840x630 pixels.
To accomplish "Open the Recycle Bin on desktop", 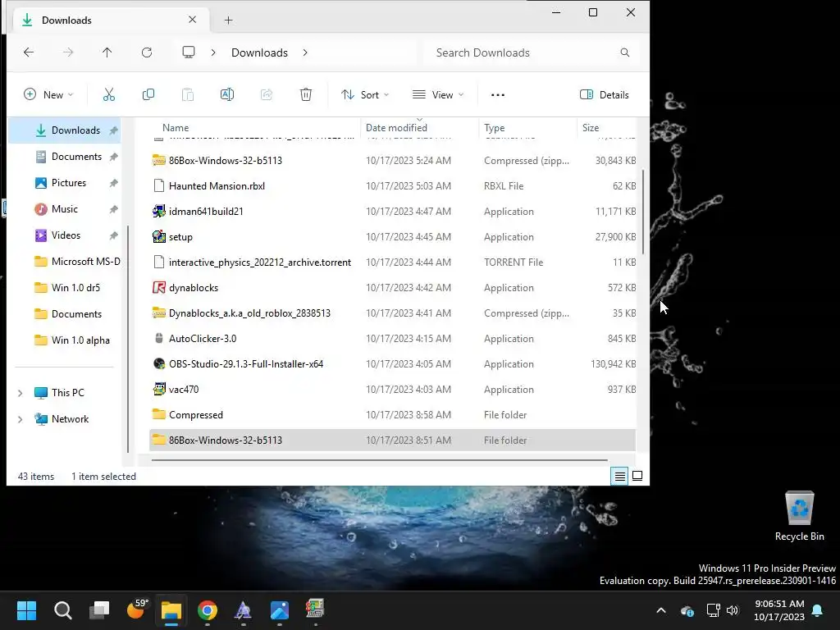I will click(x=799, y=517).
